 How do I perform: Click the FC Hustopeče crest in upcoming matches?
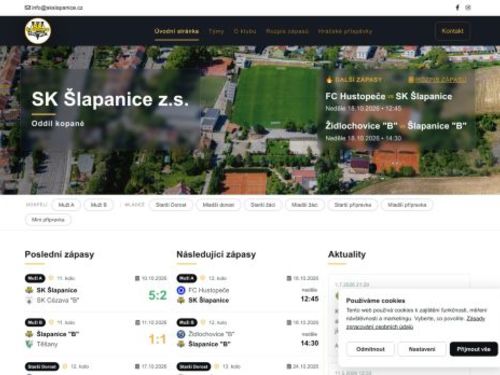[181, 290]
